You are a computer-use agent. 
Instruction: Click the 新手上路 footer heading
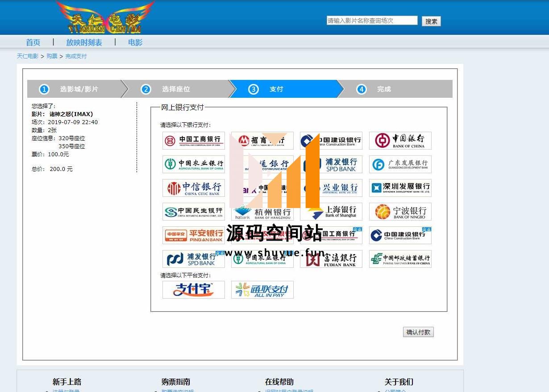(x=67, y=382)
